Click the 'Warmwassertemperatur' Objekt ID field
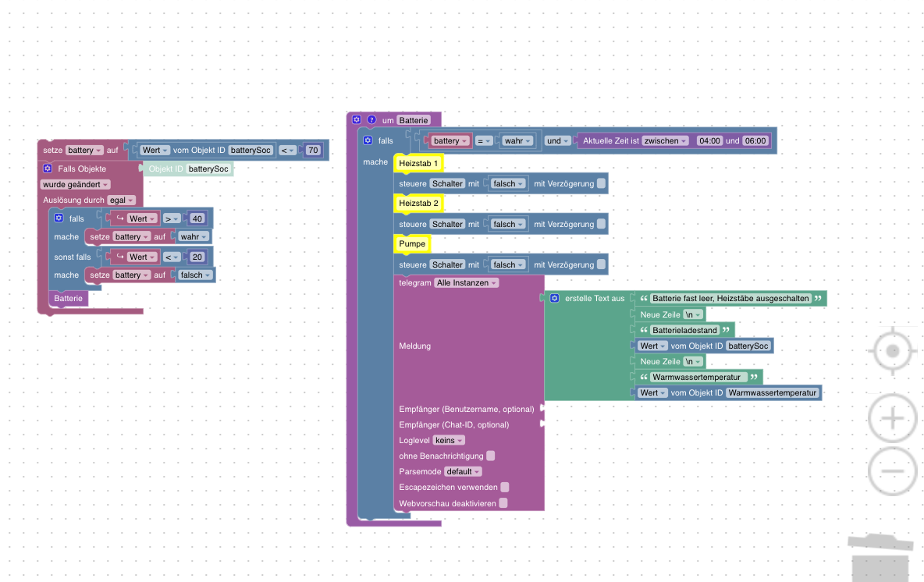 773,393
